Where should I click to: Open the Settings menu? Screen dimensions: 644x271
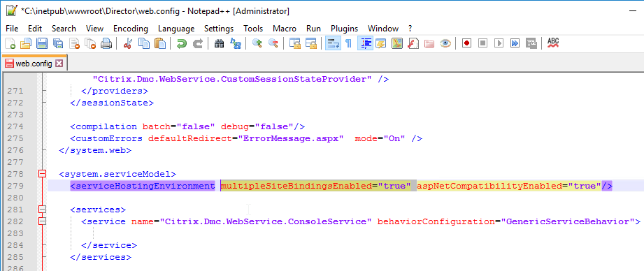point(219,29)
